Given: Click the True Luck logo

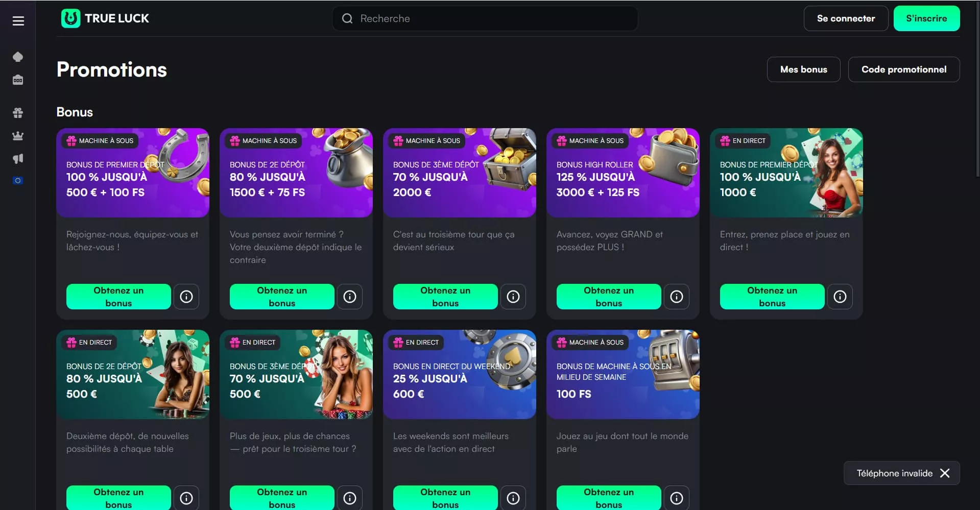Looking at the screenshot, I should (105, 18).
